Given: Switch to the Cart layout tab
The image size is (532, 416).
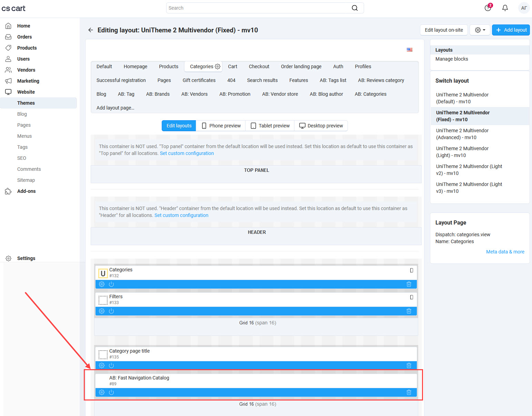Looking at the screenshot, I should pyautogui.click(x=233, y=66).
